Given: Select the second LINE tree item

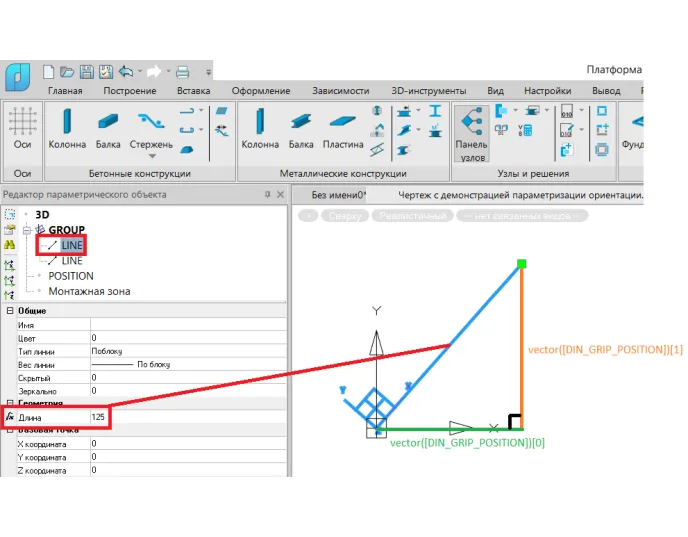Looking at the screenshot, I should point(72,261).
